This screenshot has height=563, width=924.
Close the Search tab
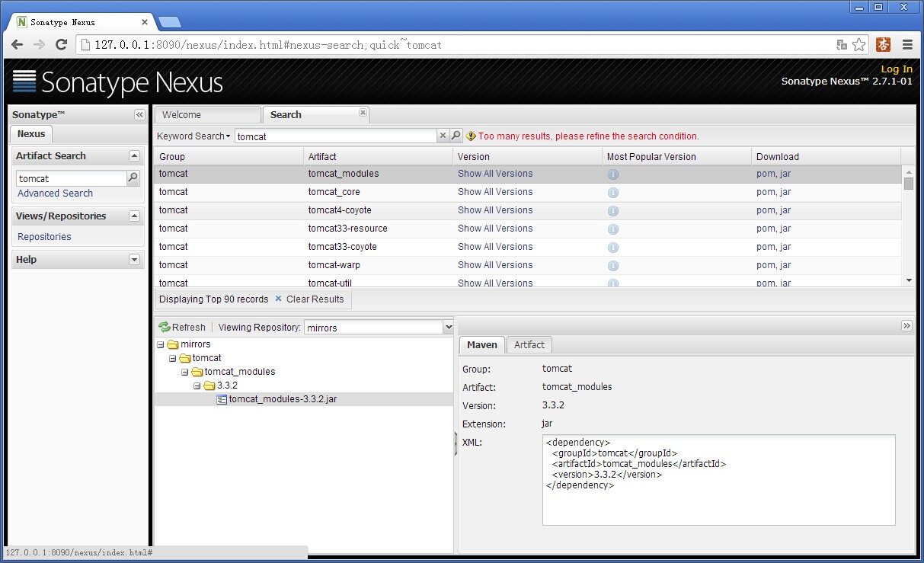click(x=363, y=113)
